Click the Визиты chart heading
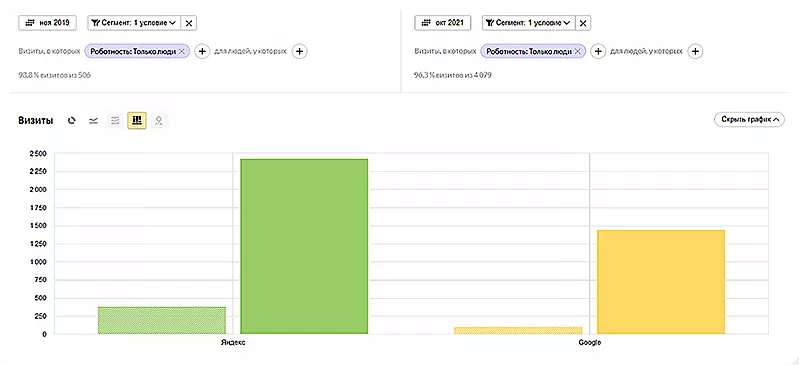The image size is (800, 365). tap(36, 120)
